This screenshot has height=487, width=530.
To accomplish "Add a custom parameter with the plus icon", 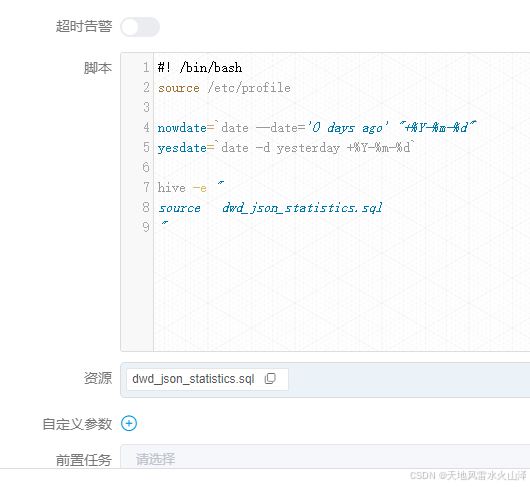I will pos(129,423).
